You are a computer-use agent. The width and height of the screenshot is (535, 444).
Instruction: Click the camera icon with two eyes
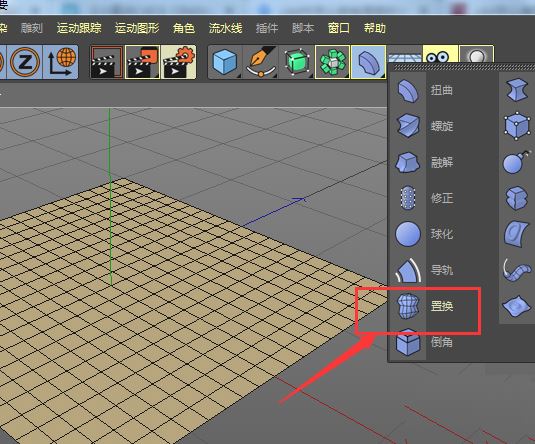440,54
